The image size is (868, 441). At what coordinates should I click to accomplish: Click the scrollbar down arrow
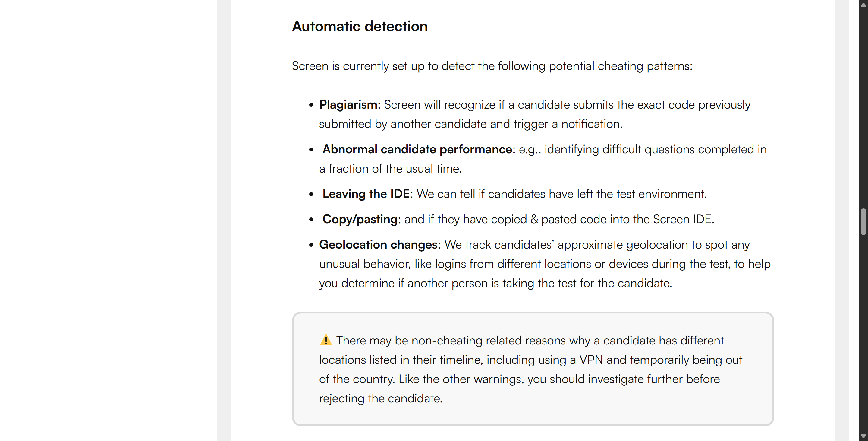tap(863, 436)
